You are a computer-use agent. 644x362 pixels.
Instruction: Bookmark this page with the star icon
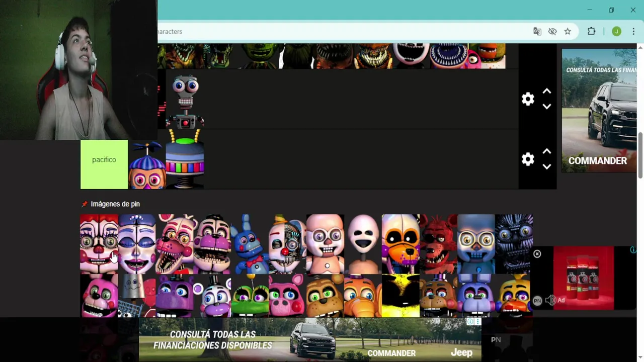pyautogui.click(x=568, y=32)
